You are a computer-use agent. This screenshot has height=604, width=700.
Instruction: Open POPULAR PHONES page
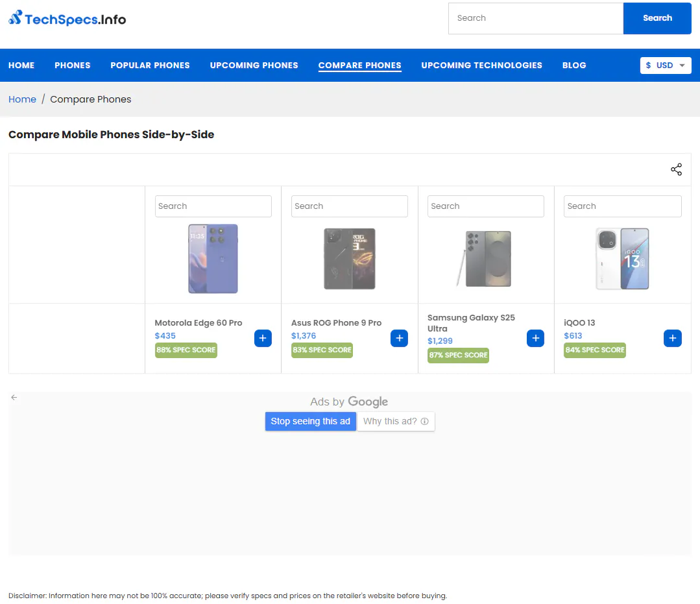click(150, 65)
